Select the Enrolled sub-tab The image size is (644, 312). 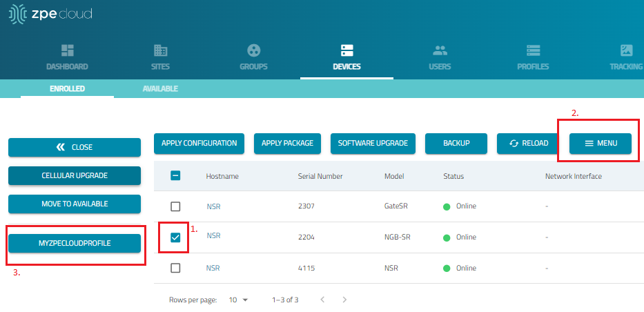tap(68, 88)
